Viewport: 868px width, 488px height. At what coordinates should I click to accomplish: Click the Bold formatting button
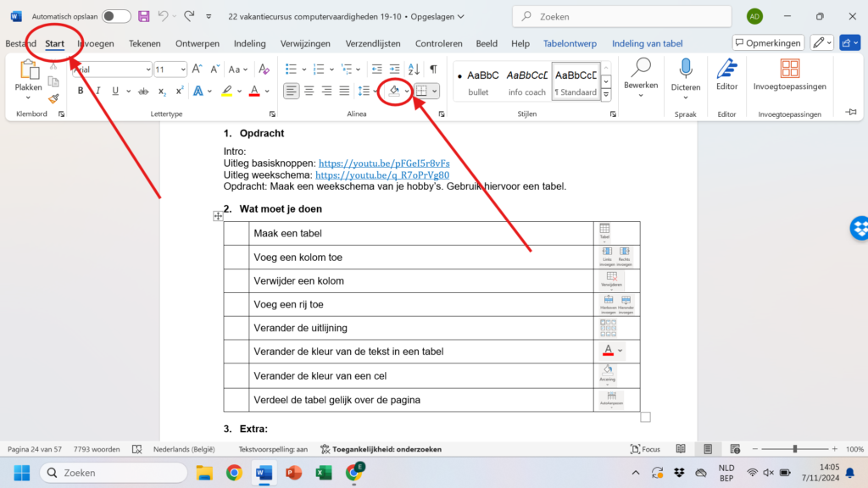pos(81,91)
